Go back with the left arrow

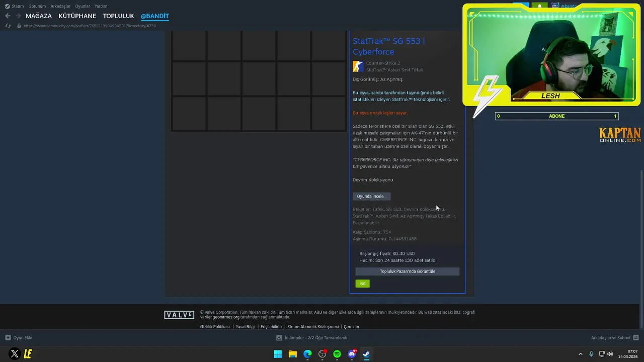click(x=8, y=16)
